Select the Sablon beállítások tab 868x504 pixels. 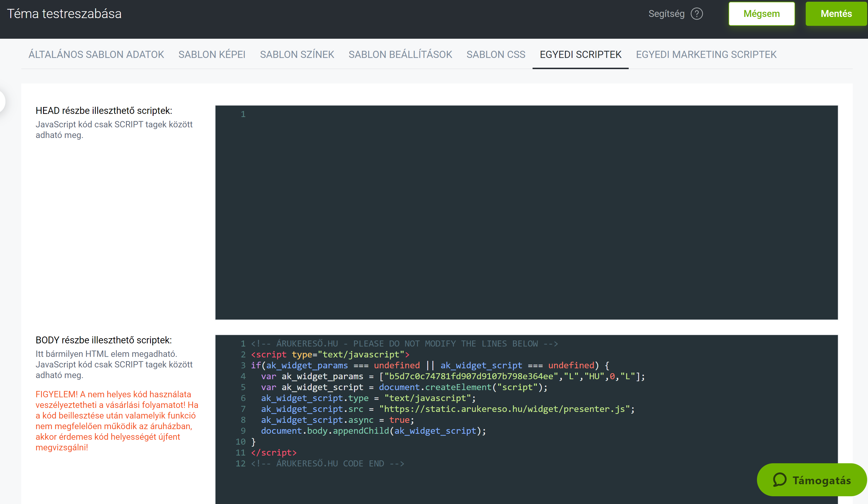click(x=400, y=55)
